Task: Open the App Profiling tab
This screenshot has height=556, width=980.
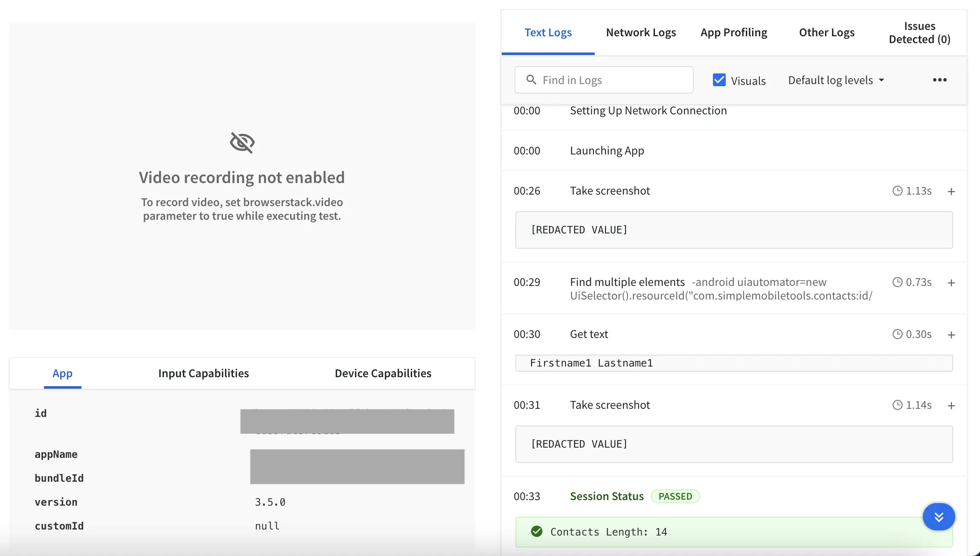Action: [x=734, y=32]
